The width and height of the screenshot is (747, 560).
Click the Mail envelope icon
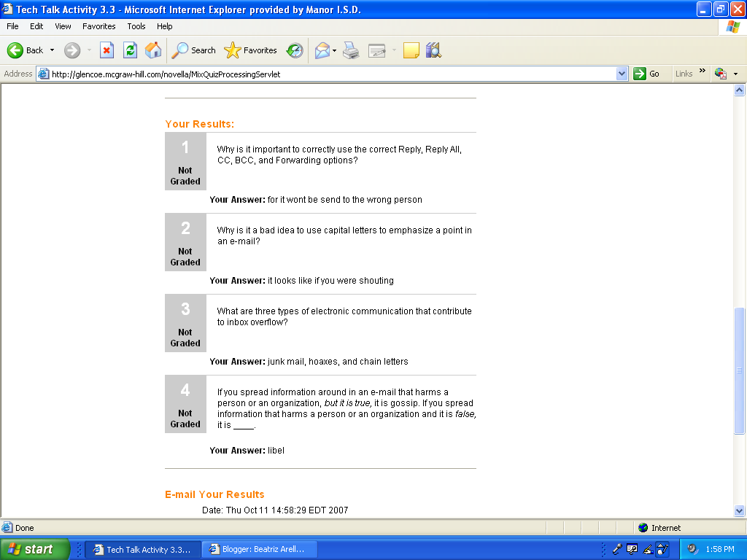coord(322,50)
